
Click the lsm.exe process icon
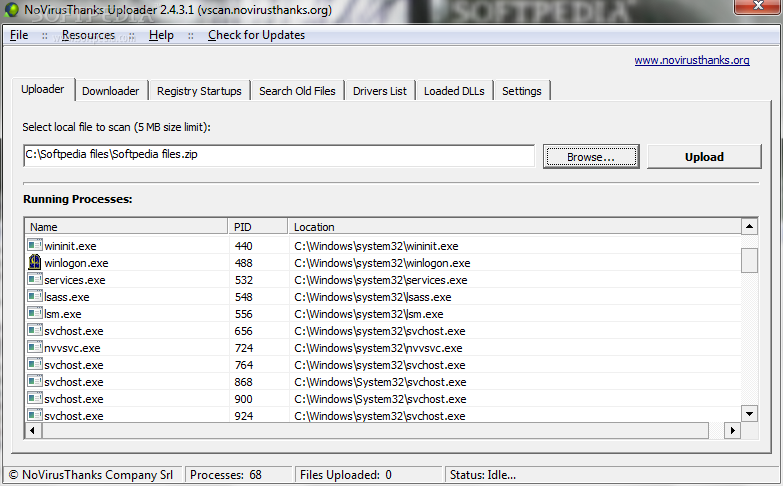coord(34,313)
